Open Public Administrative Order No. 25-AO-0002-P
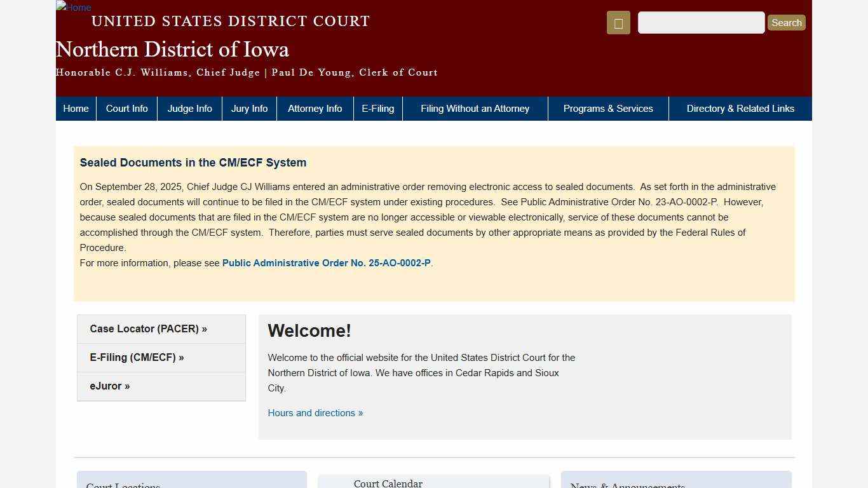 tap(326, 262)
